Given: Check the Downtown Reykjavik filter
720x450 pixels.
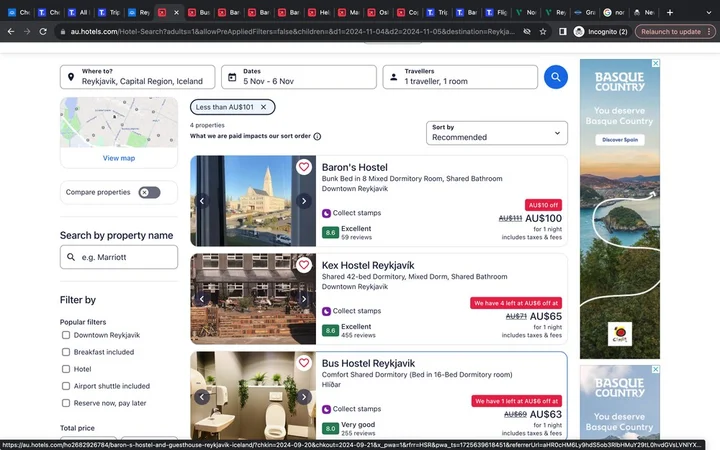Looking at the screenshot, I should pos(66,335).
